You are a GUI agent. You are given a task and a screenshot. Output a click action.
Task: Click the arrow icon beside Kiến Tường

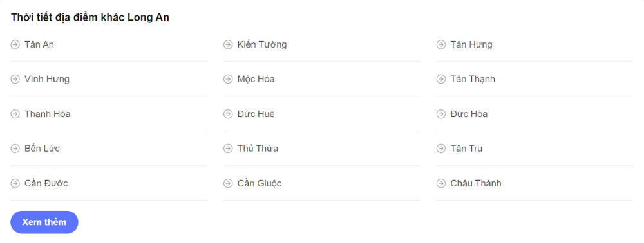228,44
